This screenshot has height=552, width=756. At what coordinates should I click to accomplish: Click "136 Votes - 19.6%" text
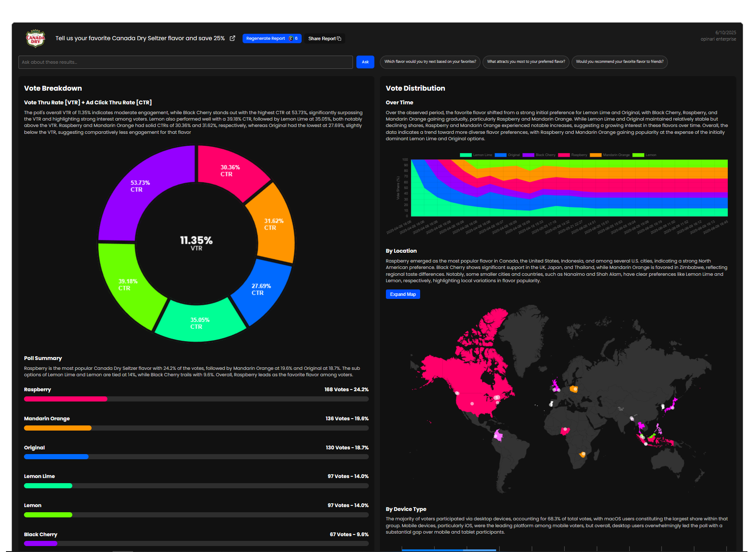pos(347,419)
